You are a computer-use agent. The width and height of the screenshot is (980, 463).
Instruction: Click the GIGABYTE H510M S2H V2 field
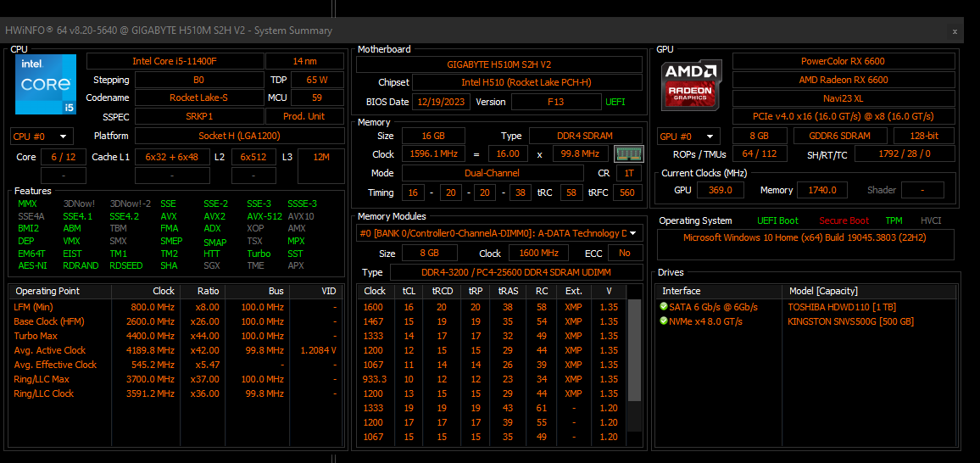click(498, 64)
